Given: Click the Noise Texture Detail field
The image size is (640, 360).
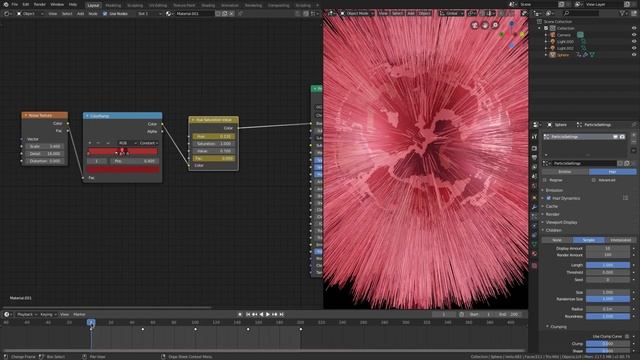Looking at the screenshot, I should (45, 153).
